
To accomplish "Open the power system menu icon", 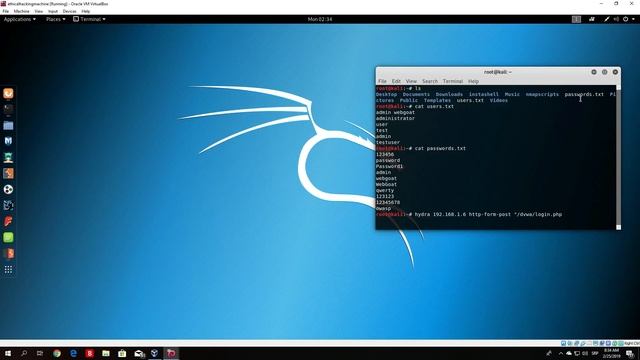I will pyautogui.click(x=626, y=19).
